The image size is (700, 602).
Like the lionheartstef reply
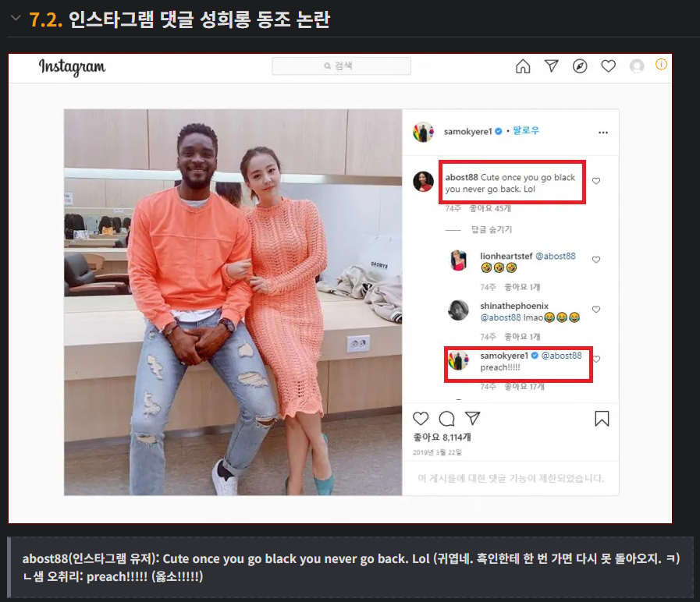tap(596, 260)
